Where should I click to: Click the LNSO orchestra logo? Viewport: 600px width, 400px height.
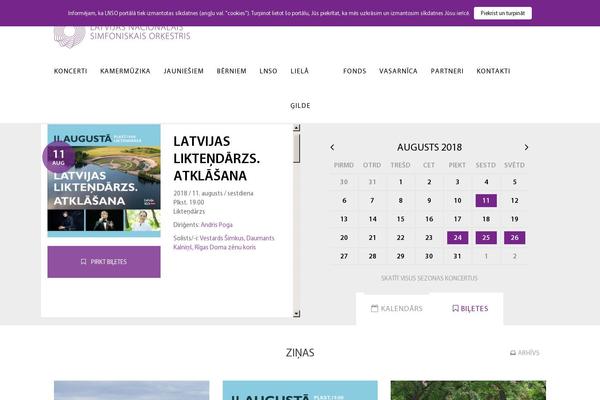pos(122,37)
